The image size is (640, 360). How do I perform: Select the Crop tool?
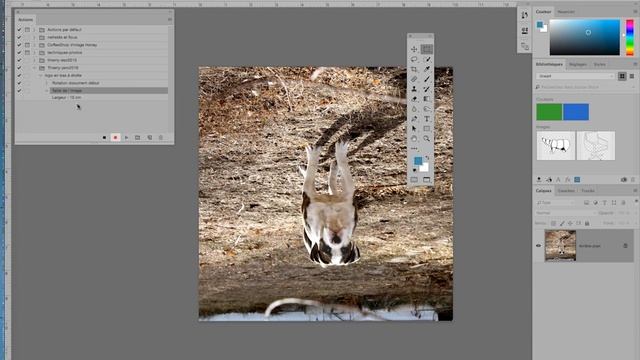point(414,69)
